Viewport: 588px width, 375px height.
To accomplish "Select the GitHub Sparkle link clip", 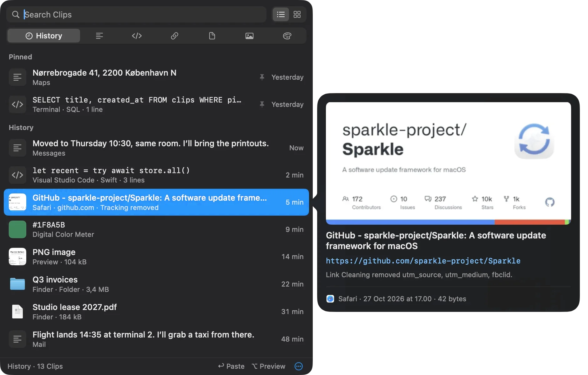I will [156, 202].
